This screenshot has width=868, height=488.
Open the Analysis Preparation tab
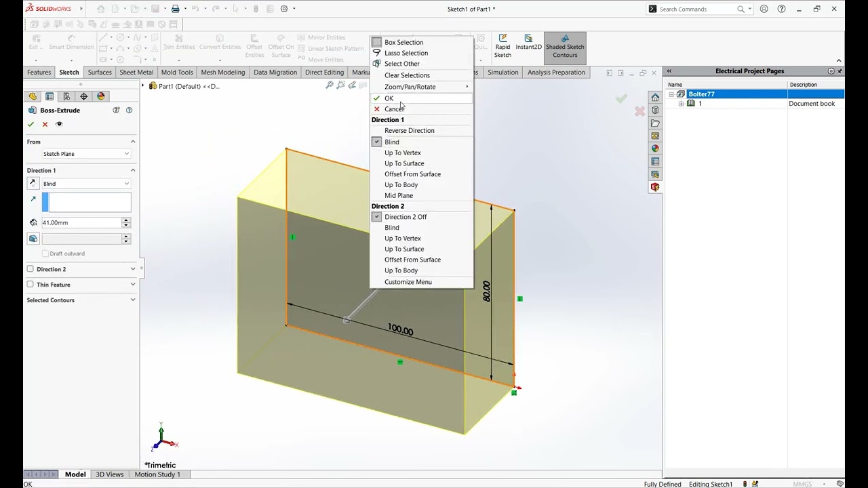(x=556, y=73)
